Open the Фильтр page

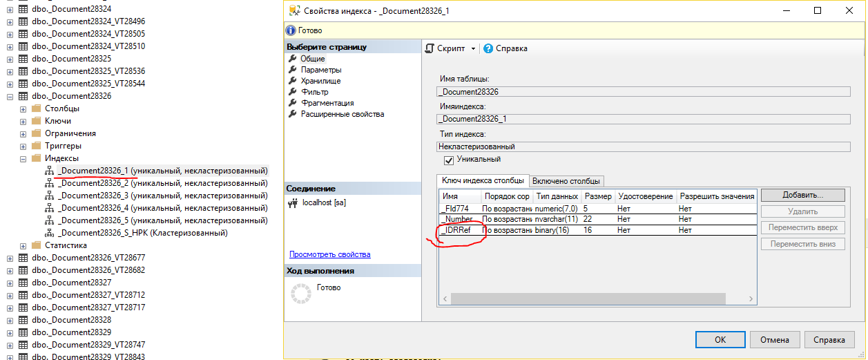[314, 92]
